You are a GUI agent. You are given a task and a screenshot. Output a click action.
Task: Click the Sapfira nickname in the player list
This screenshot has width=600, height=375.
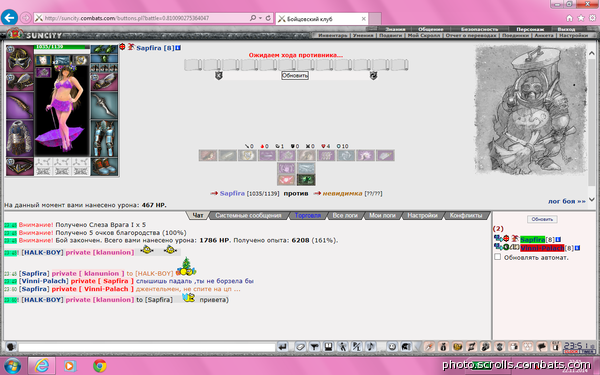point(532,240)
